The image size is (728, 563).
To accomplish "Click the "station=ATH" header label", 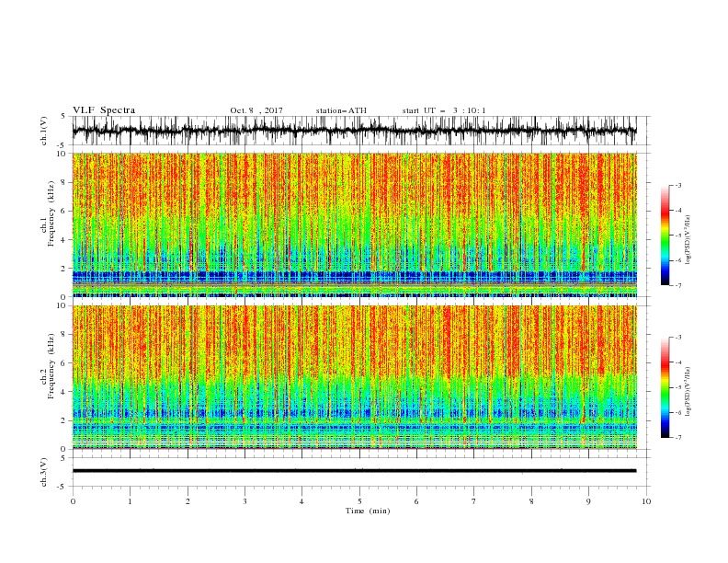I will [341, 110].
